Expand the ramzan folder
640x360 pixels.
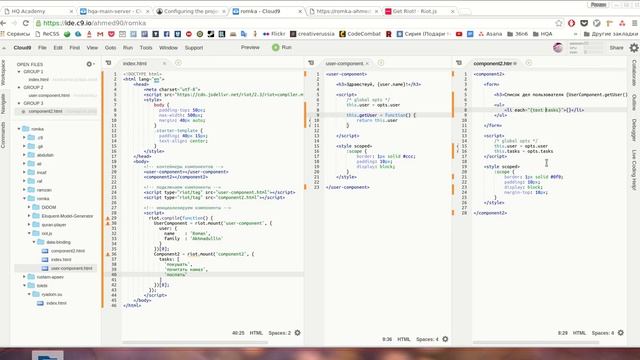pos(24,190)
